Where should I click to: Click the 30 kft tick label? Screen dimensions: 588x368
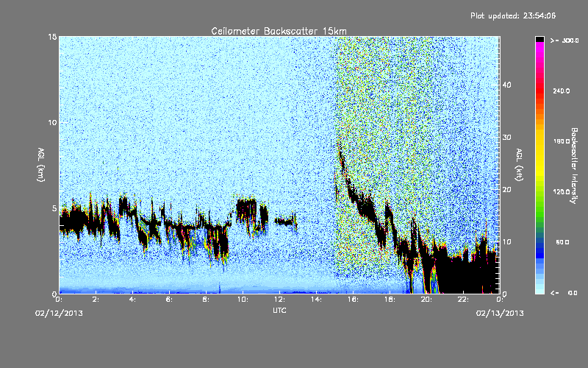(506, 137)
